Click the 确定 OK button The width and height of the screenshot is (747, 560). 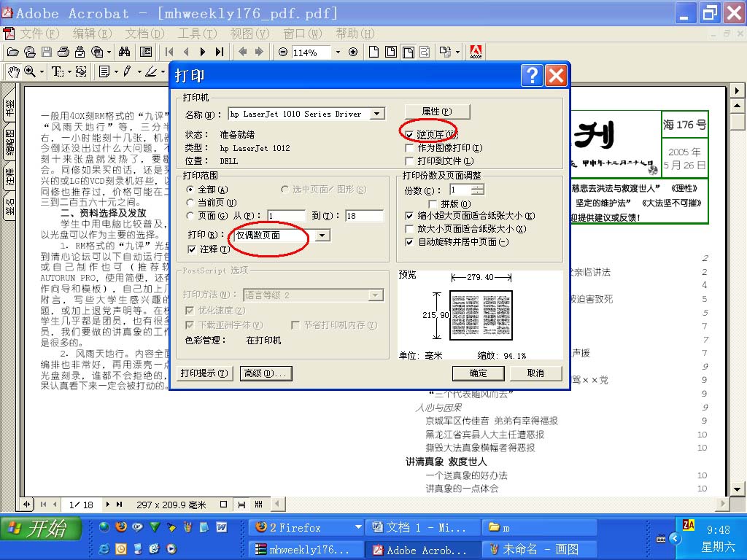click(478, 373)
